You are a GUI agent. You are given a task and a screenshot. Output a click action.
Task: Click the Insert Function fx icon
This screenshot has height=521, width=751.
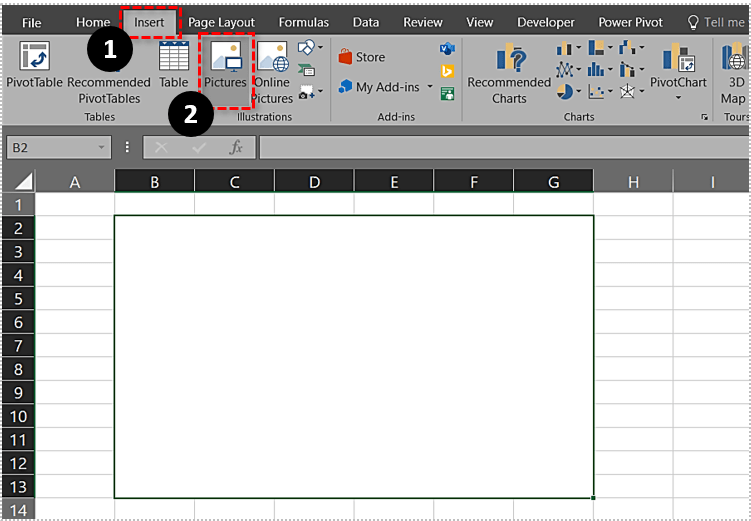(x=236, y=147)
